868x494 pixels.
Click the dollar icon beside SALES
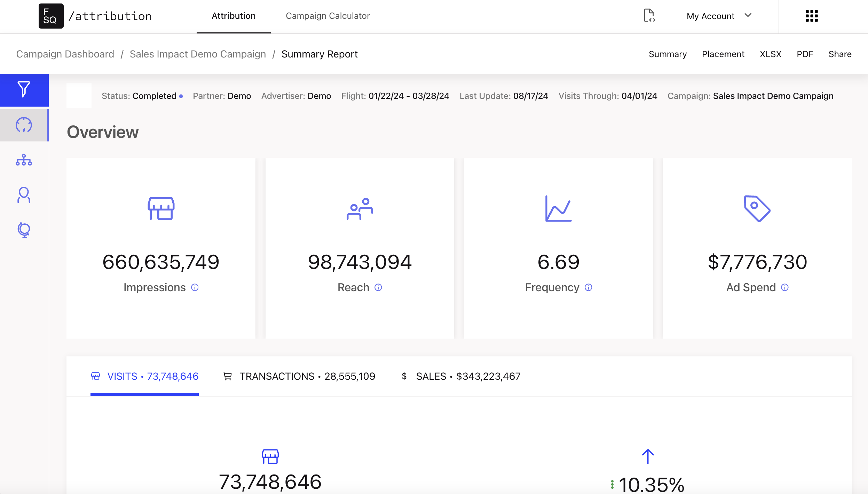coord(404,376)
